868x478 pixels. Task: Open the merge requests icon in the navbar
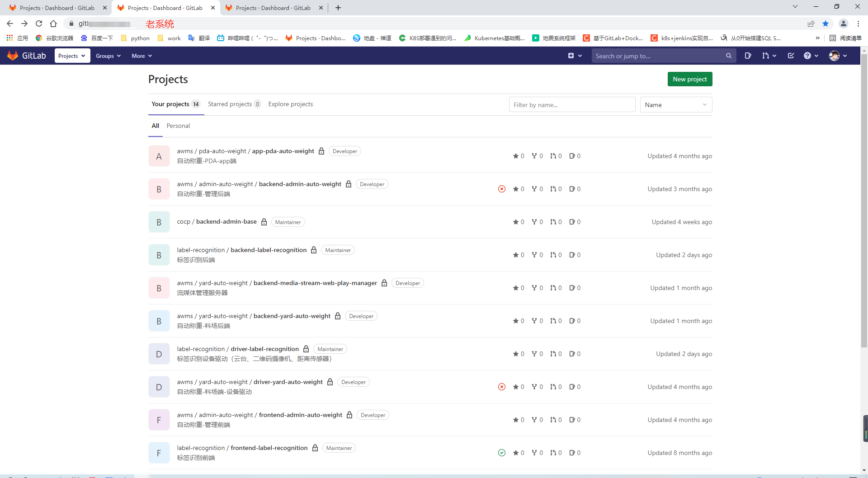(x=767, y=56)
